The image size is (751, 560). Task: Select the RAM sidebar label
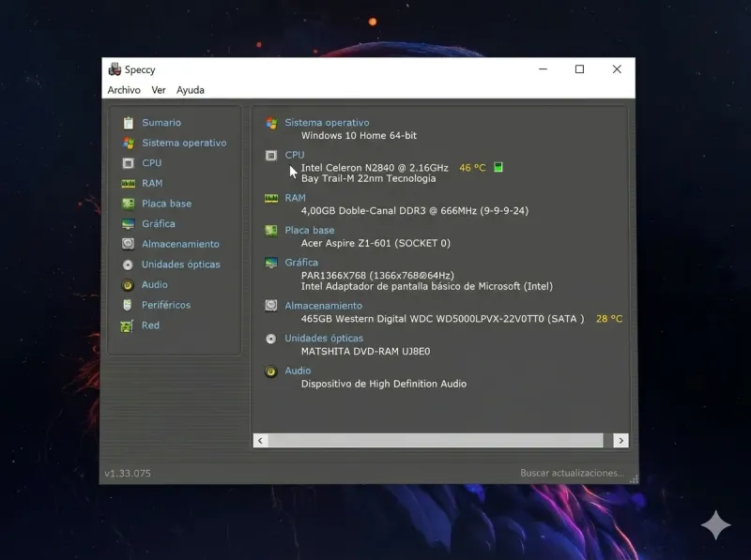152,183
